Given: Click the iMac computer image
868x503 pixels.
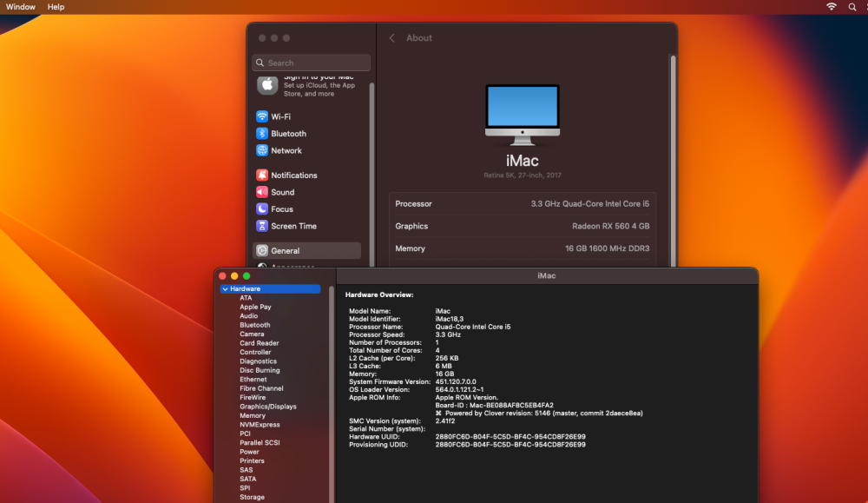Looking at the screenshot, I should point(522,115).
